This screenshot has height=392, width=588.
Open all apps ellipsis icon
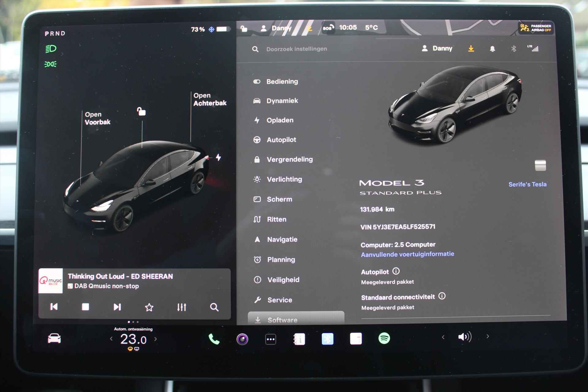click(x=271, y=339)
